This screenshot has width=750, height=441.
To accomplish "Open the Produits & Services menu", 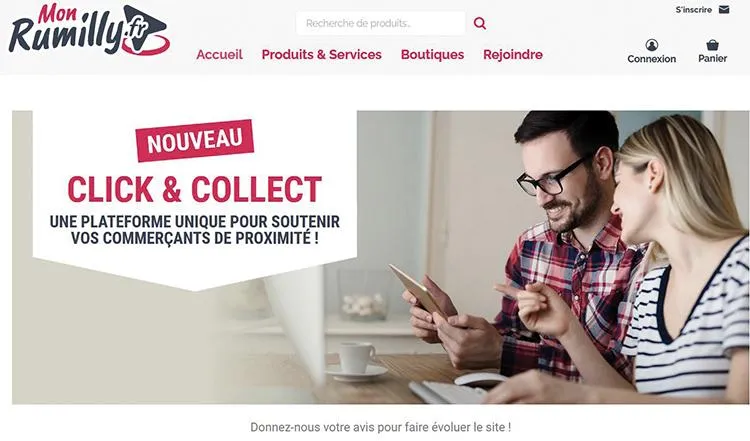I will pos(321,55).
